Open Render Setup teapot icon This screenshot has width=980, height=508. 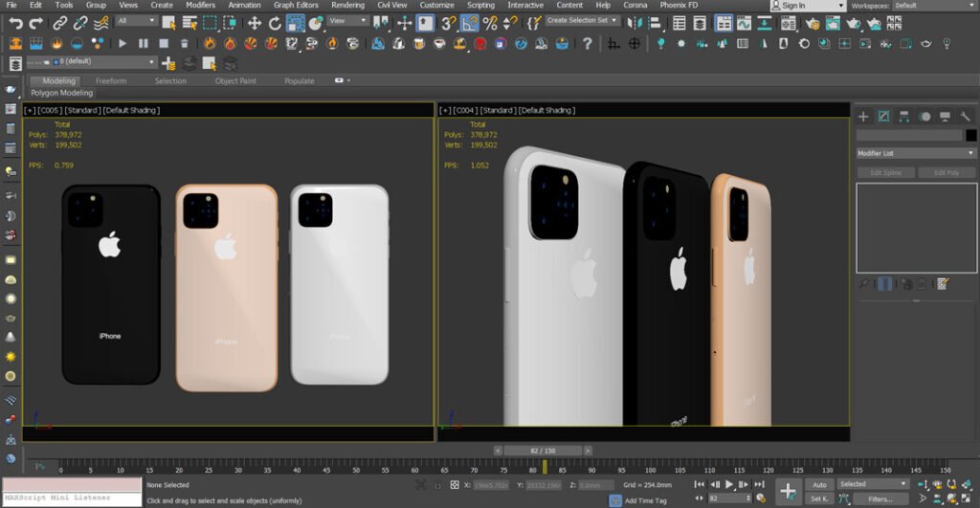point(813,24)
